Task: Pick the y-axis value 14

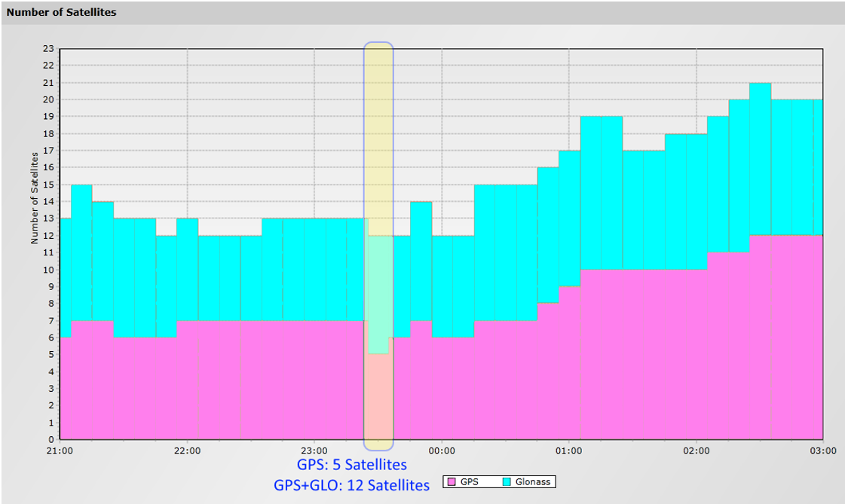Action: click(x=49, y=201)
